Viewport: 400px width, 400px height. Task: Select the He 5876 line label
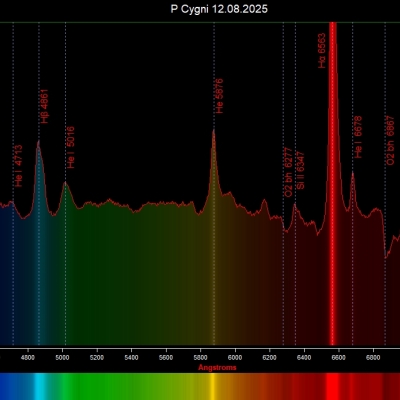(x=219, y=96)
